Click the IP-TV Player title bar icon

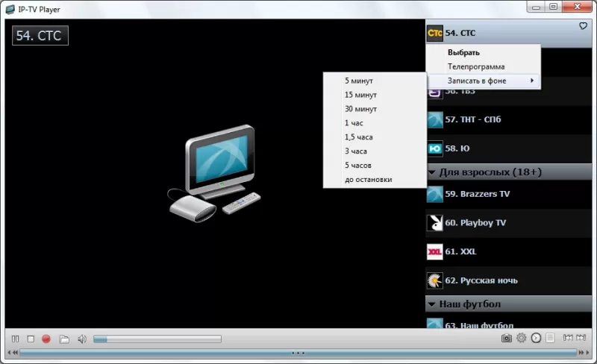pyautogui.click(x=10, y=9)
